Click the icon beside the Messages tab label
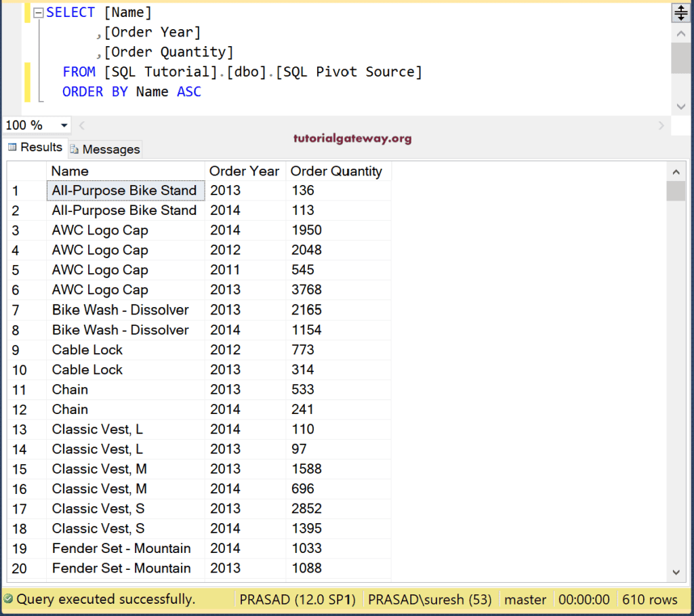 pos(74,149)
